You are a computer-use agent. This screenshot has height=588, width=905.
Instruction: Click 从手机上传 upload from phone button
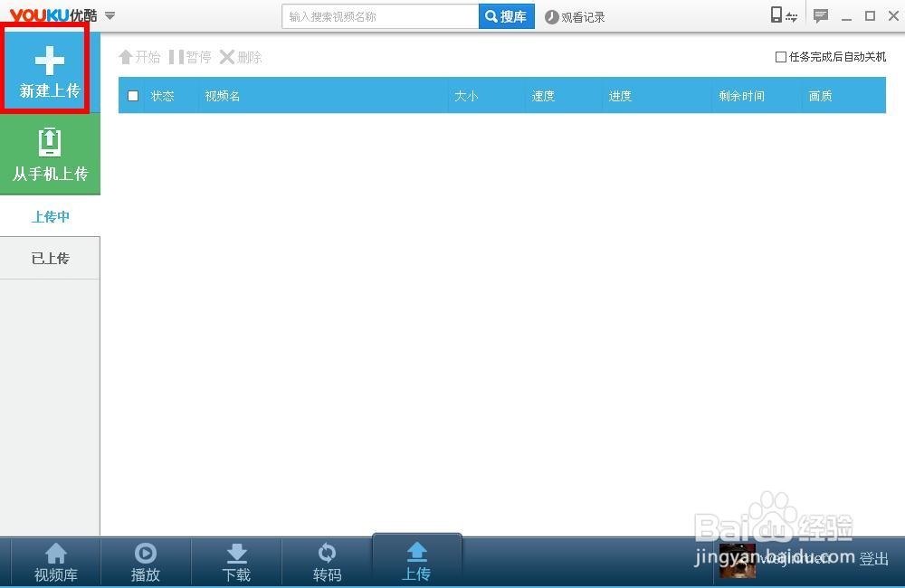50,154
